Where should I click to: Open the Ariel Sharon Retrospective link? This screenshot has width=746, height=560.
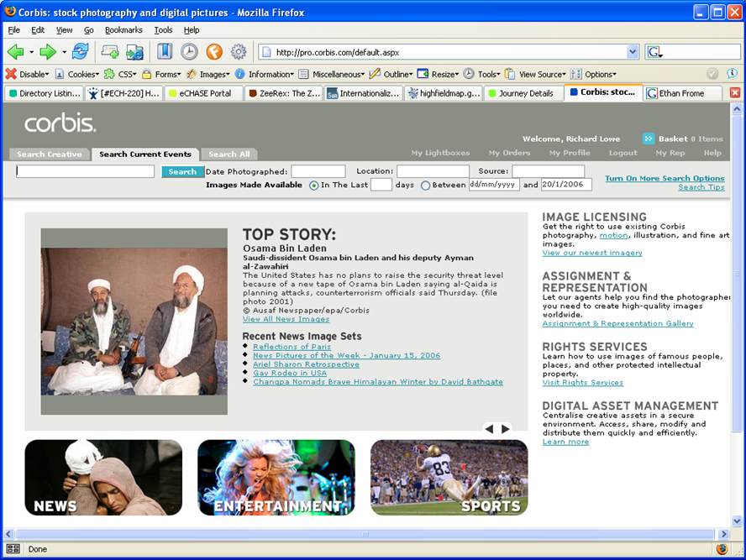tap(306, 364)
